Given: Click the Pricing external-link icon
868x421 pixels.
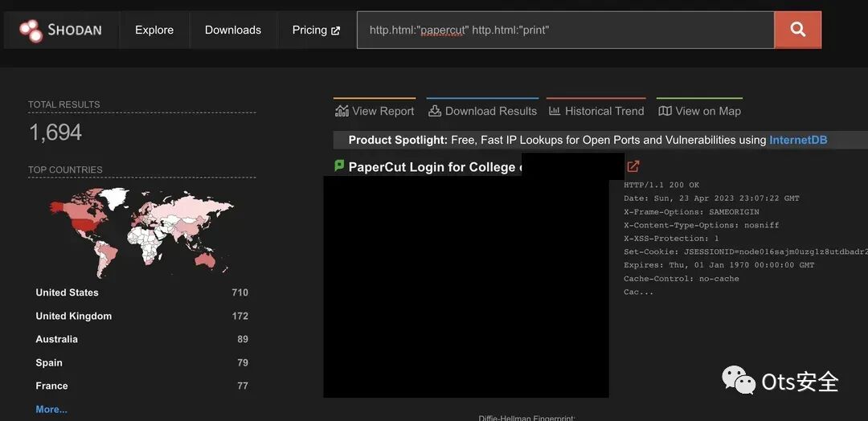Looking at the screenshot, I should point(335,31).
